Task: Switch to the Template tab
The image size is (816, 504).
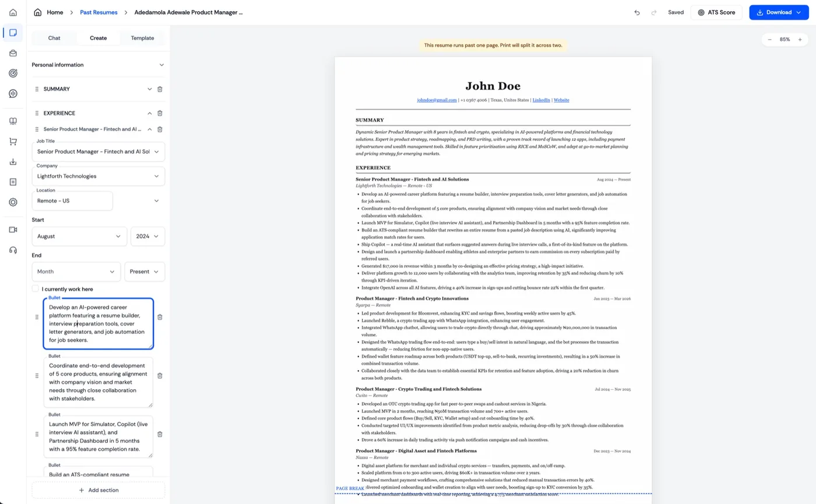Action: pyautogui.click(x=142, y=38)
